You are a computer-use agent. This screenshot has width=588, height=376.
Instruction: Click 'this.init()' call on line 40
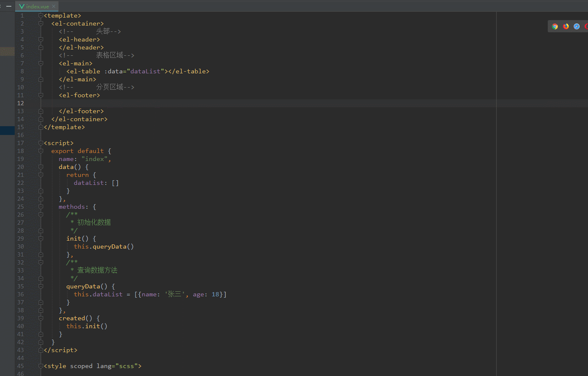pyautogui.click(x=87, y=326)
